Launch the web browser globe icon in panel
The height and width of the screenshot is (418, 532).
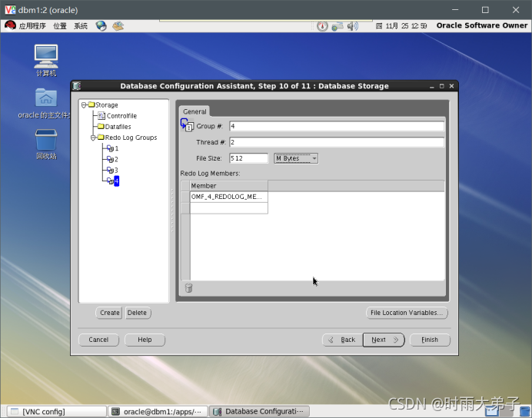click(x=101, y=26)
